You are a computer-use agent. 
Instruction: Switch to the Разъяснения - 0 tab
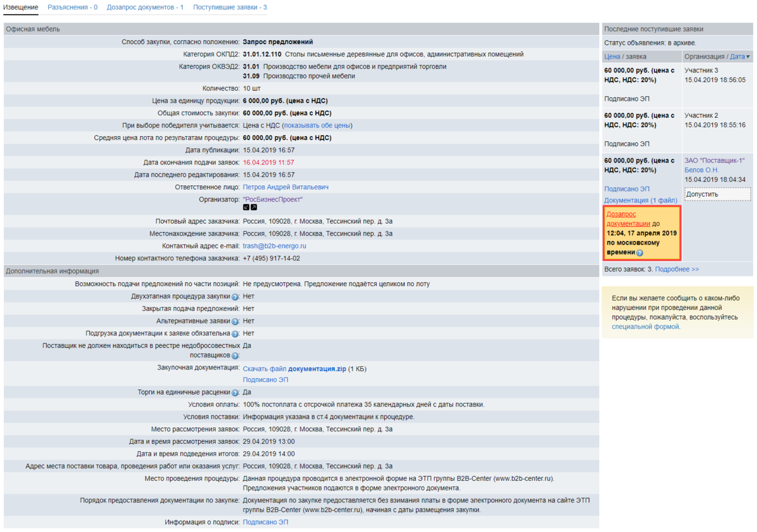coord(73,8)
